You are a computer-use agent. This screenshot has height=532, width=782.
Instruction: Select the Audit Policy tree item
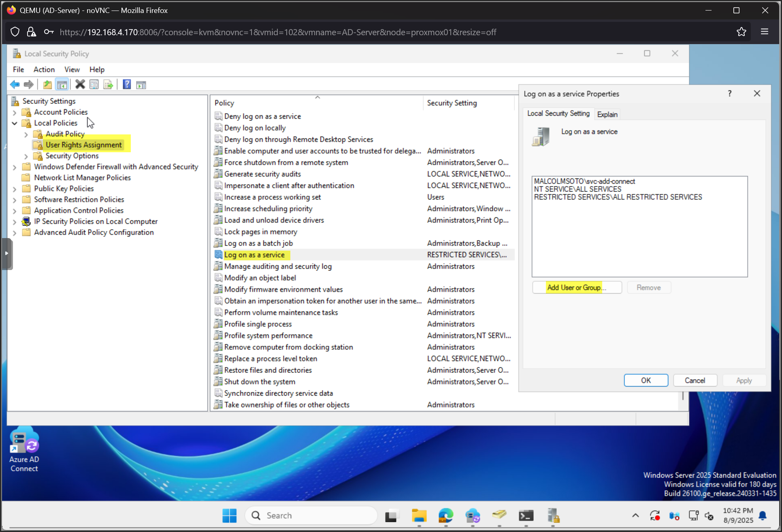click(x=65, y=134)
